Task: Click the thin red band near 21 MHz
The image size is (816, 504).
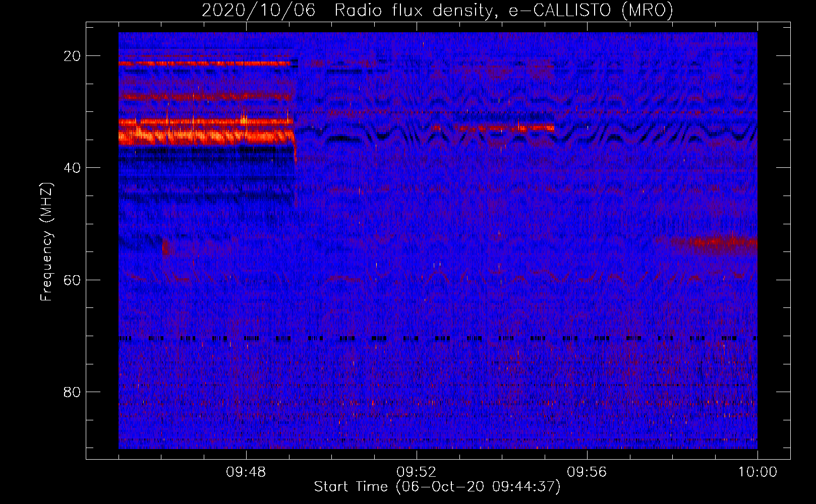Action: pos(205,64)
